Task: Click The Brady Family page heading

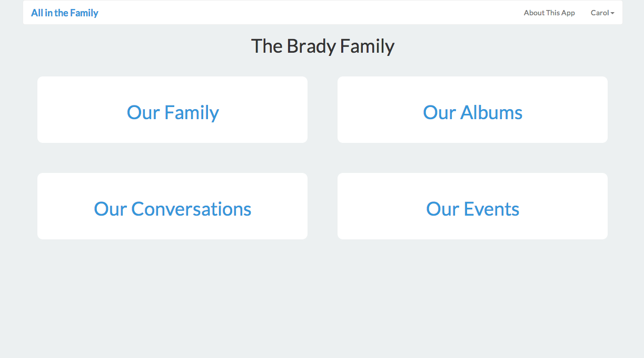Action: point(322,46)
